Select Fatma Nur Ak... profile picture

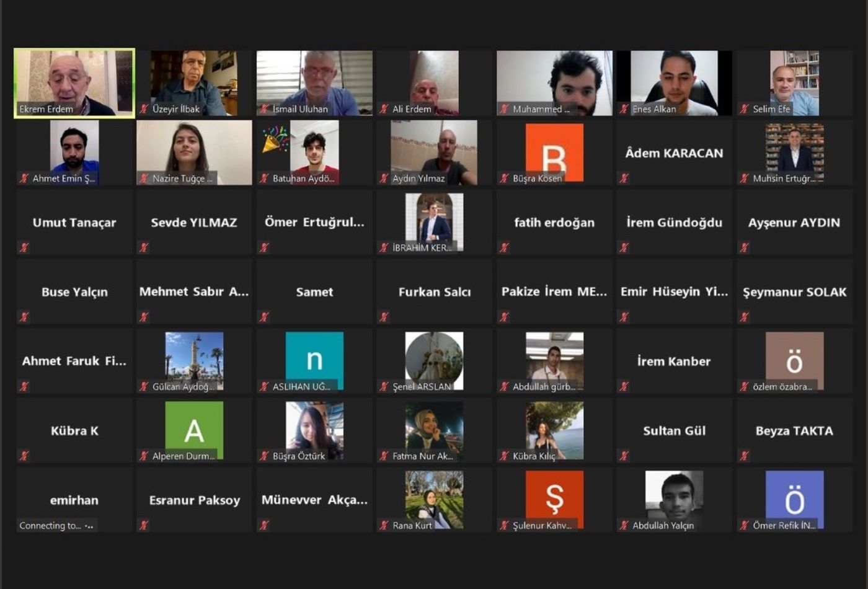434,430
